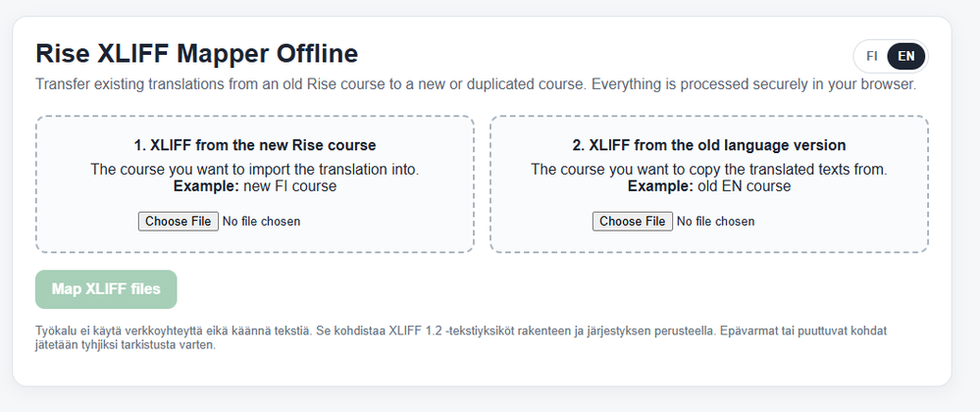Click the Map XLIFF files button
Image resolution: width=980 pixels, height=412 pixels.
click(x=106, y=288)
